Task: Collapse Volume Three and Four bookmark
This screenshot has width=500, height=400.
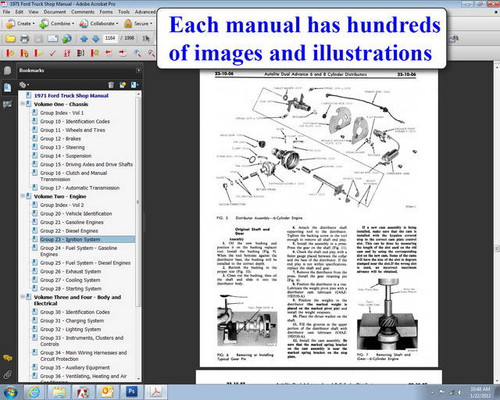Action: pos(23,297)
